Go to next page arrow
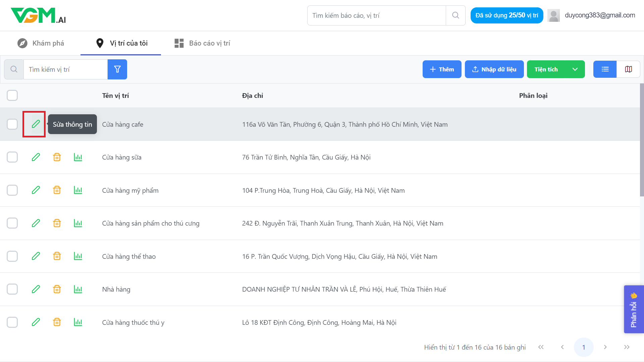 point(605,347)
